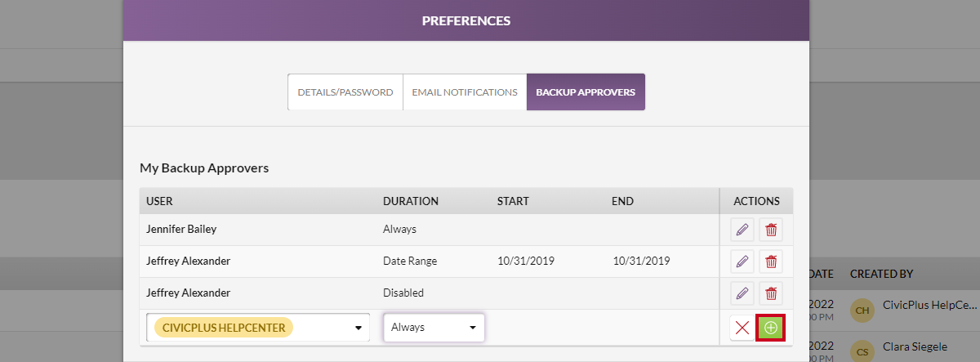
Task: Cancel the new approver row with red X
Action: point(742,328)
